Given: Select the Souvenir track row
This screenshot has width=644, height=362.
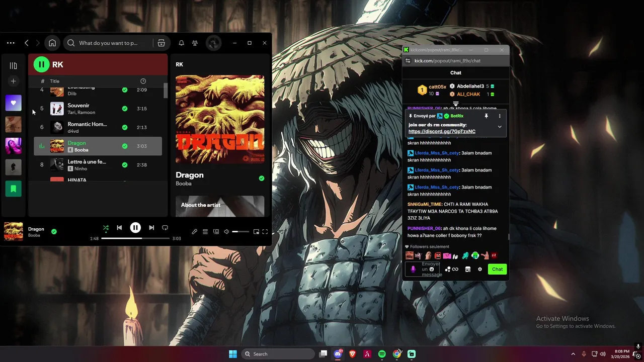Looking at the screenshot, I should coord(98,109).
